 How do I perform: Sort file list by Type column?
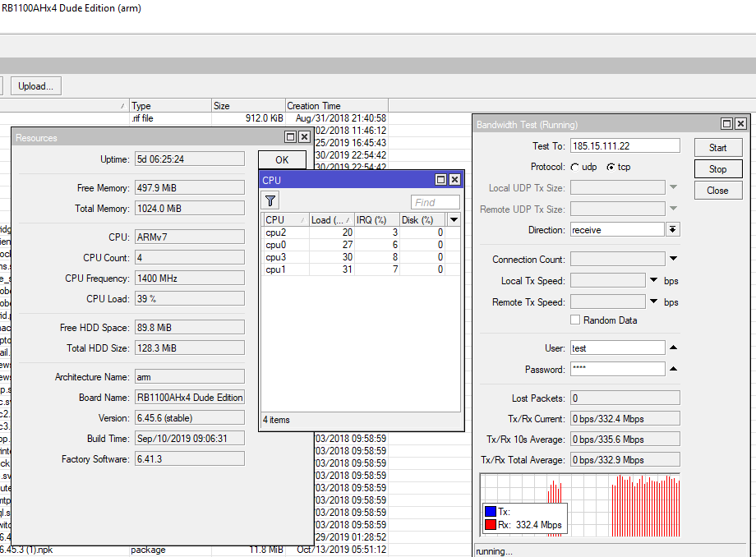[x=171, y=105]
